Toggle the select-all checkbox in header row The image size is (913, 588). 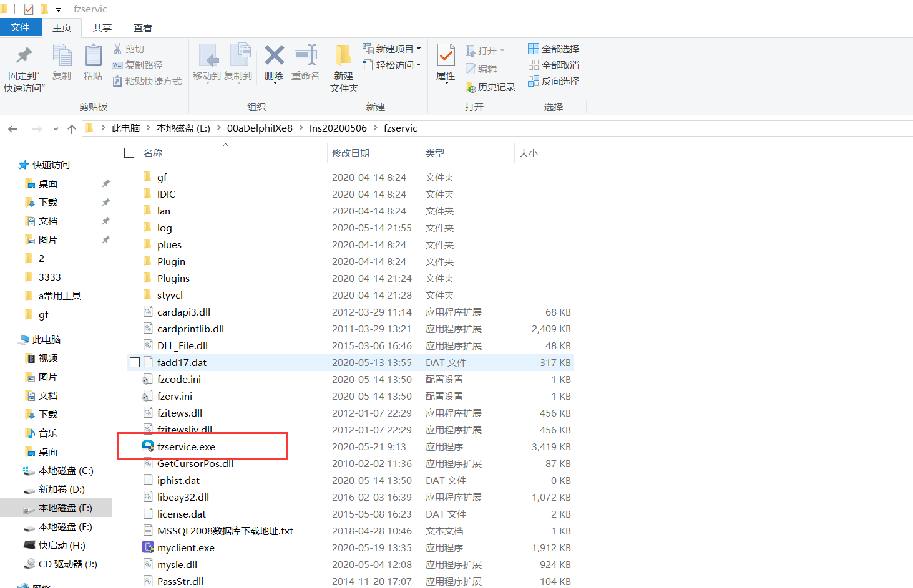pyautogui.click(x=129, y=153)
